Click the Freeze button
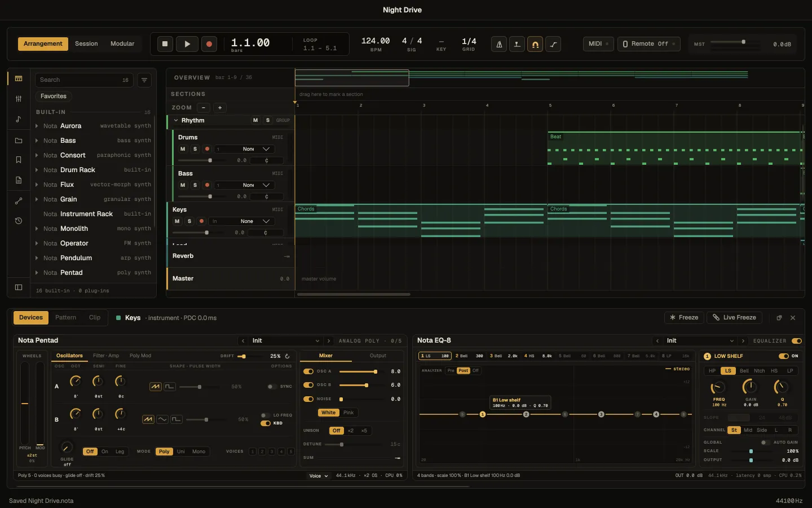 tap(684, 318)
